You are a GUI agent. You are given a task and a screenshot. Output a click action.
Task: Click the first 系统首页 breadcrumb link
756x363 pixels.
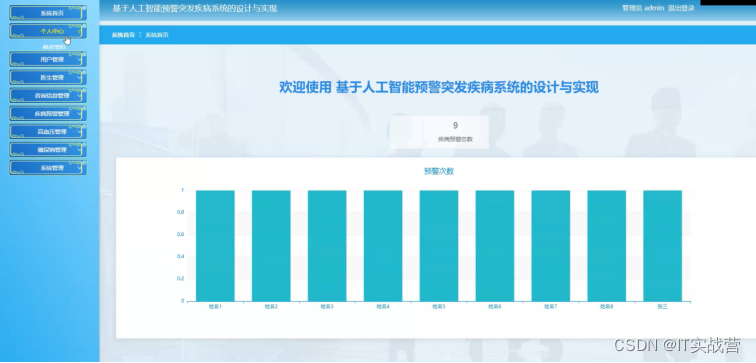(123, 35)
